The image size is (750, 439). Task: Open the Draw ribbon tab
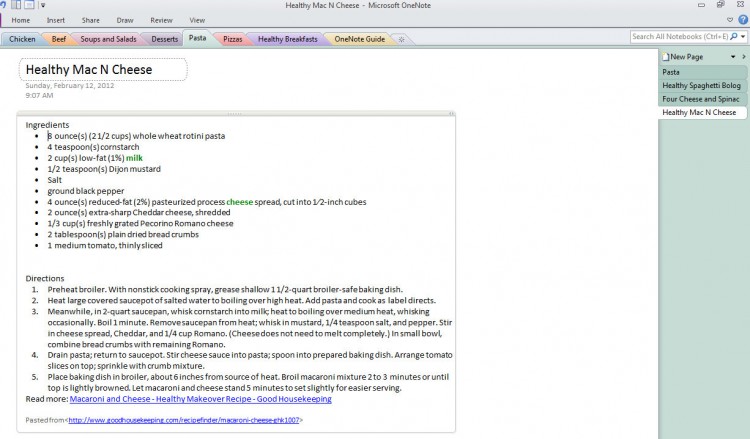pos(124,20)
